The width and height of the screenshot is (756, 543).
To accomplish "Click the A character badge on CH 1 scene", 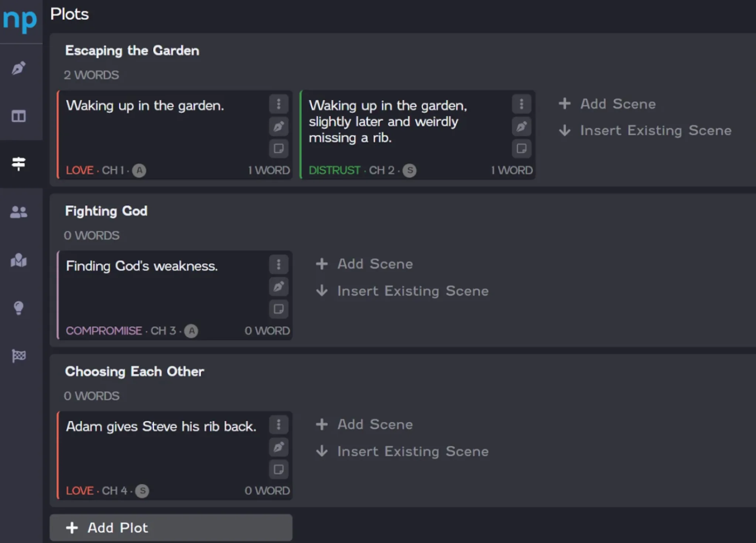I will tap(139, 170).
